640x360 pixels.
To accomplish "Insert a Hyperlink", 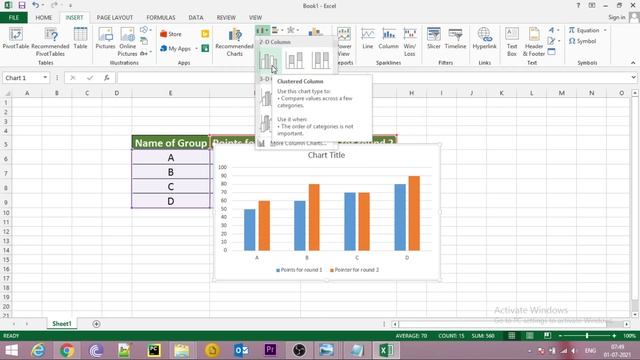I will pyautogui.click(x=484, y=39).
